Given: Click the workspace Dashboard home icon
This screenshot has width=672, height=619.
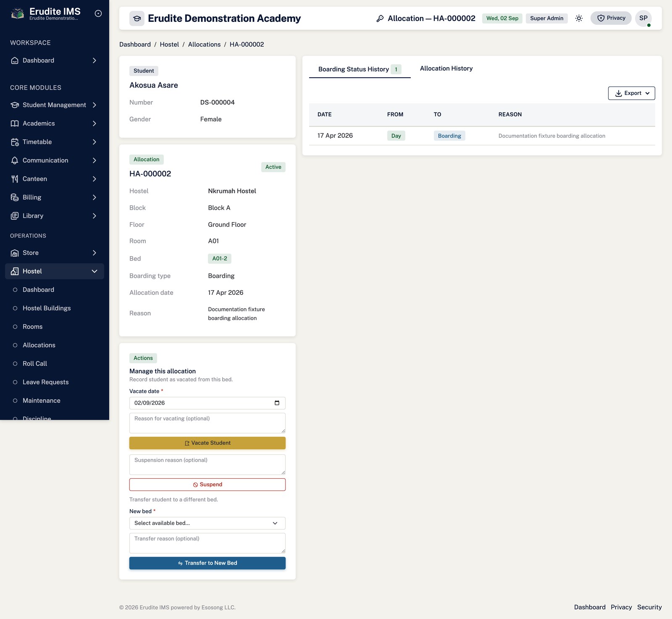Looking at the screenshot, I should [x=15, y=60].
